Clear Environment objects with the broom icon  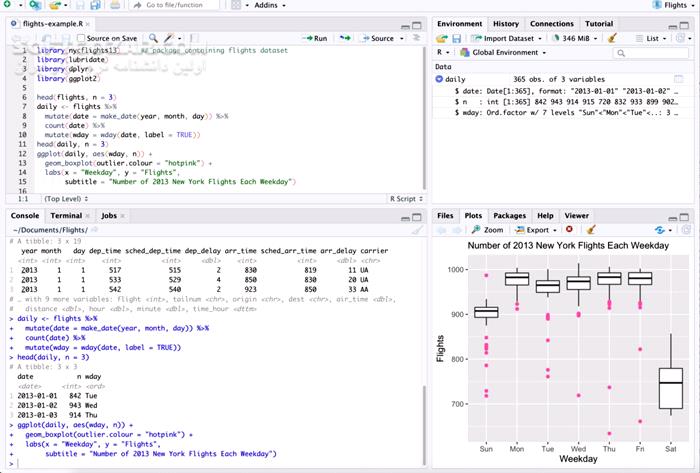[612, 38]
